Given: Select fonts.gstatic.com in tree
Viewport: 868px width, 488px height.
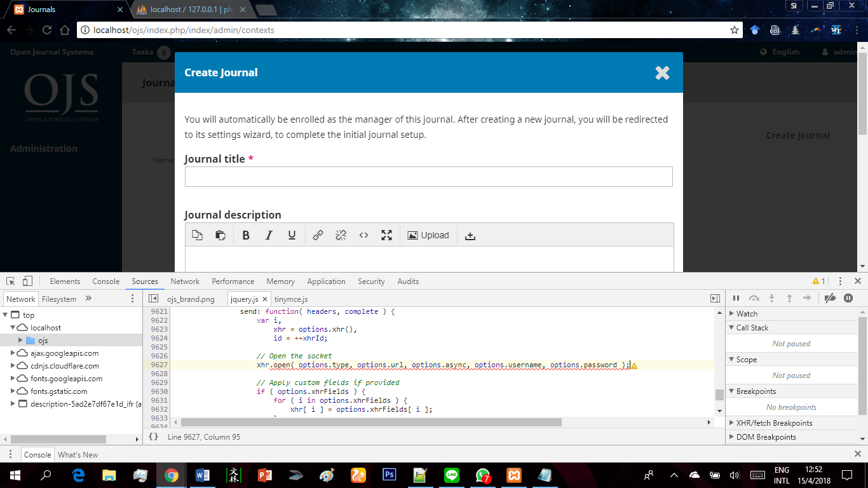Looking at the screenshot, I should [59, 391].
